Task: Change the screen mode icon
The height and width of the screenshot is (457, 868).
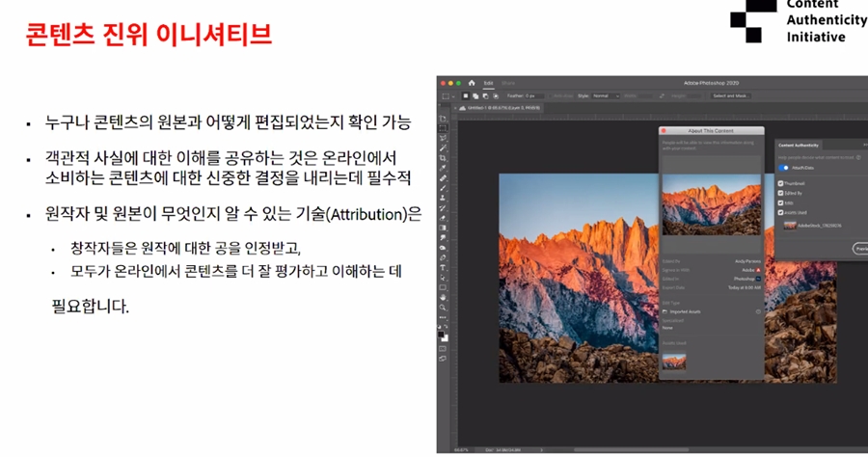Action: click(x=443, y=359)
